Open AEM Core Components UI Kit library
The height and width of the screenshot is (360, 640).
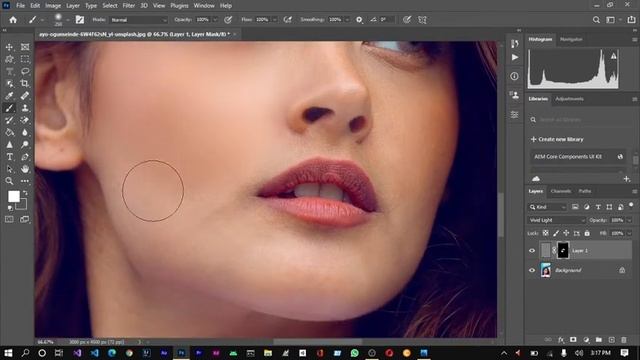tap(578, 157)
